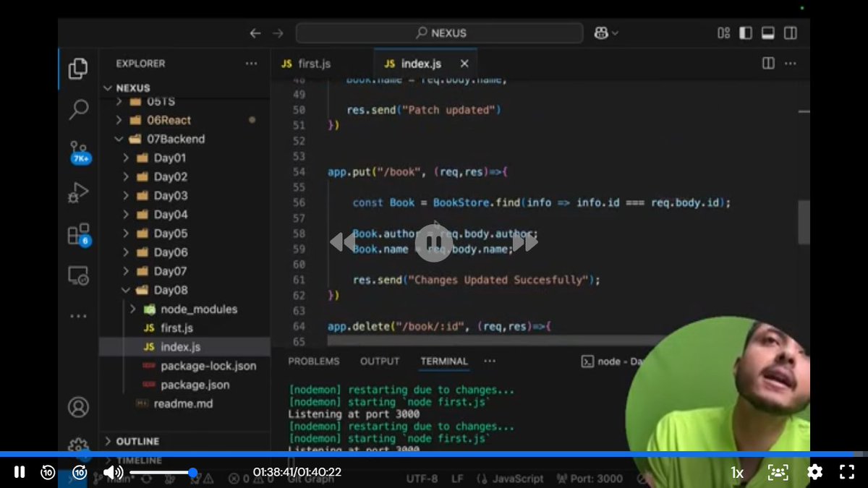868x488 pixels.
Task: Click the double-arrow rewind overlay on video
Action: (x=342, y=242)
